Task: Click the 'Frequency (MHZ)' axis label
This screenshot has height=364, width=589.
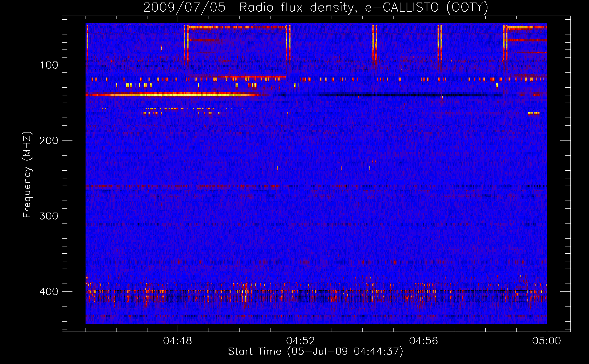Action: point(27,175)
